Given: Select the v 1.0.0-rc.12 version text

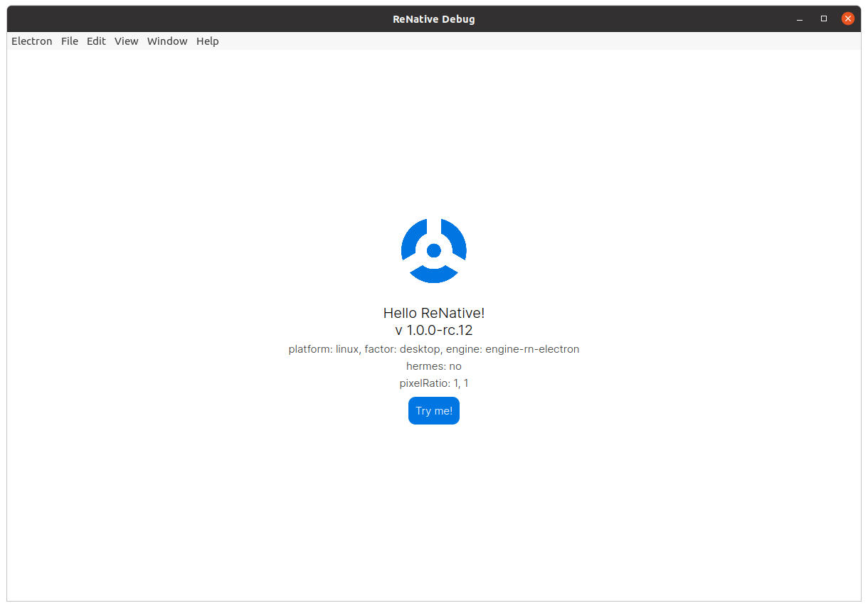Looking at the screenshot, I should pyautogui.click(x=434, y=331).
